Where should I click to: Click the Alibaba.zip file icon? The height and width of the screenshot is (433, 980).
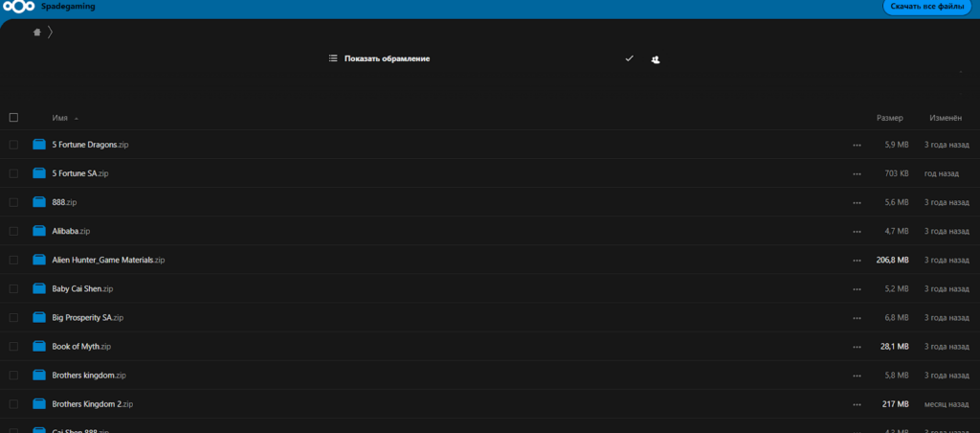39,231
